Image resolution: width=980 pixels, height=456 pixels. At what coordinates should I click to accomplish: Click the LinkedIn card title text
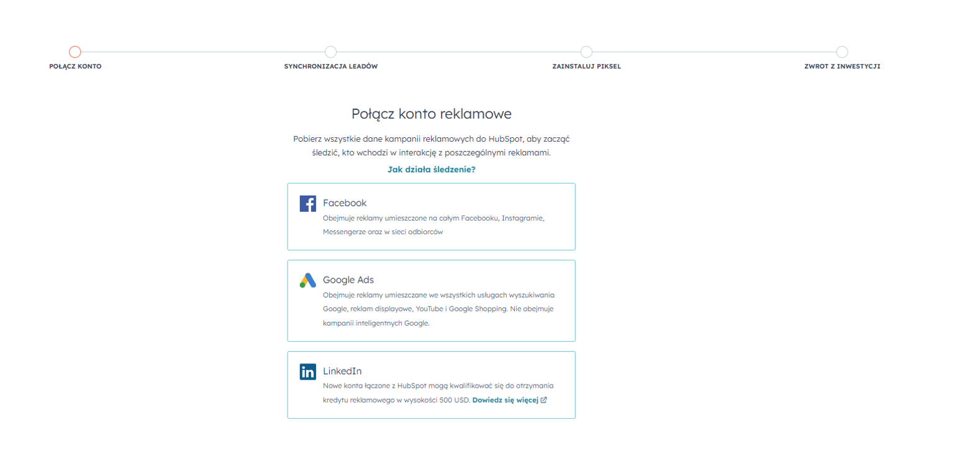342,372
